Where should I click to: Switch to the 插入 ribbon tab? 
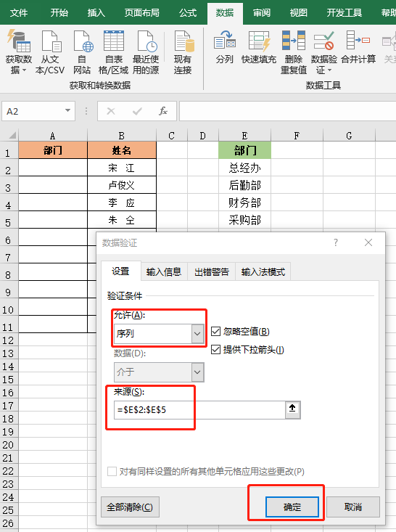[x=96, y=13]
